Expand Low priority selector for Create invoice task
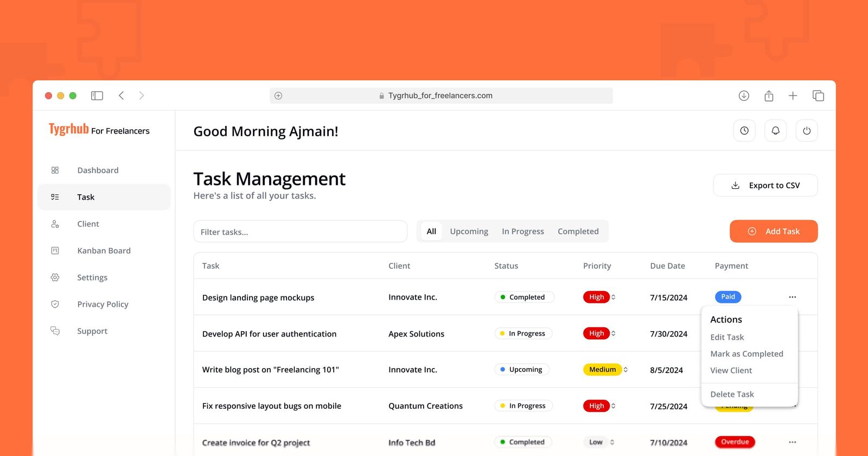The height and width of the screenshot is (456, 868). tap(612, 442)
